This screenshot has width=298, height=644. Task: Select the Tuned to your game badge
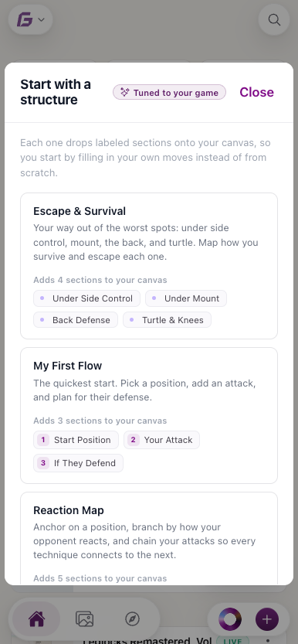tap(169, 93)
